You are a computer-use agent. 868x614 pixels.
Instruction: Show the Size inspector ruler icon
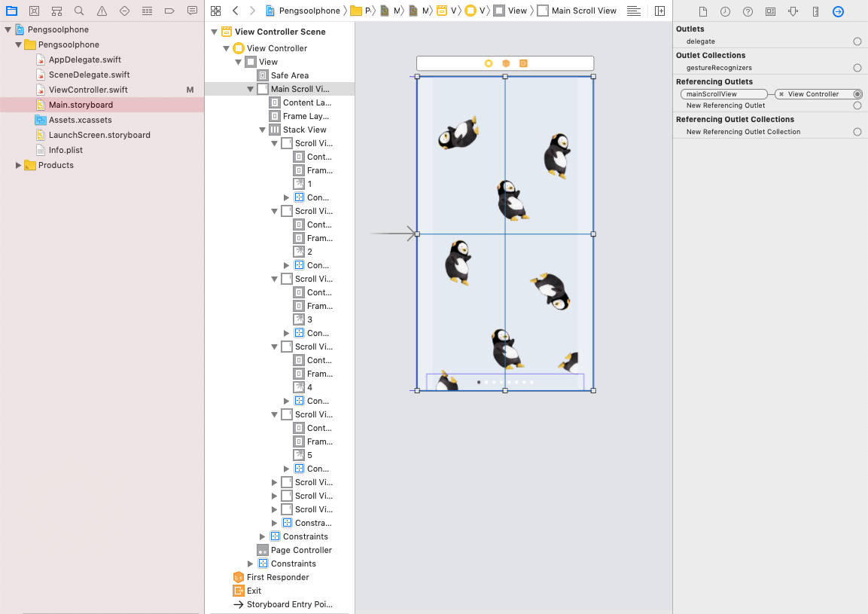click(x=815, y=11)
